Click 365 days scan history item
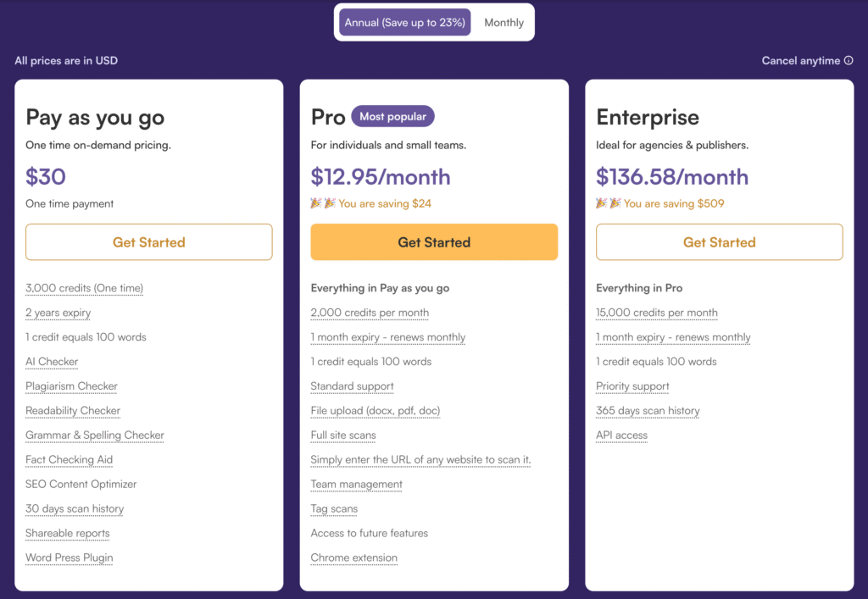868x599 pixels. (648, 410)
